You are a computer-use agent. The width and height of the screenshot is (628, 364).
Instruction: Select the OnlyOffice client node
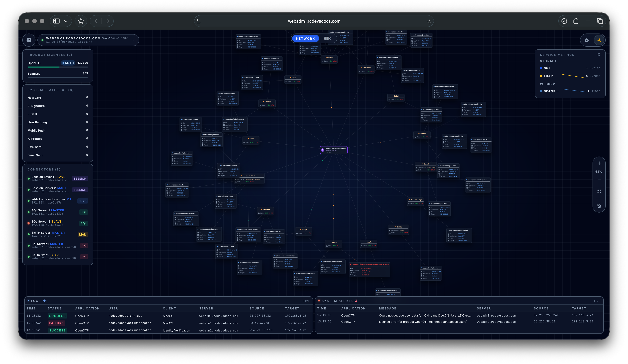point(366,69)
